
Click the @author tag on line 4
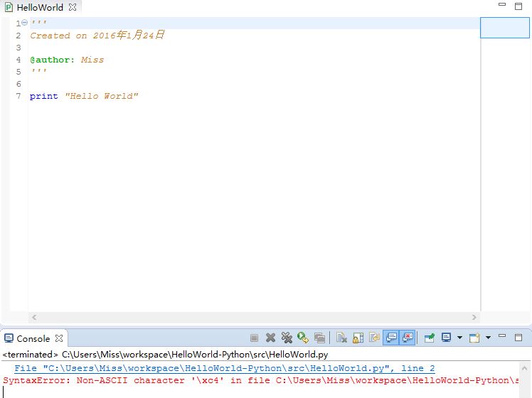[52, 60]
